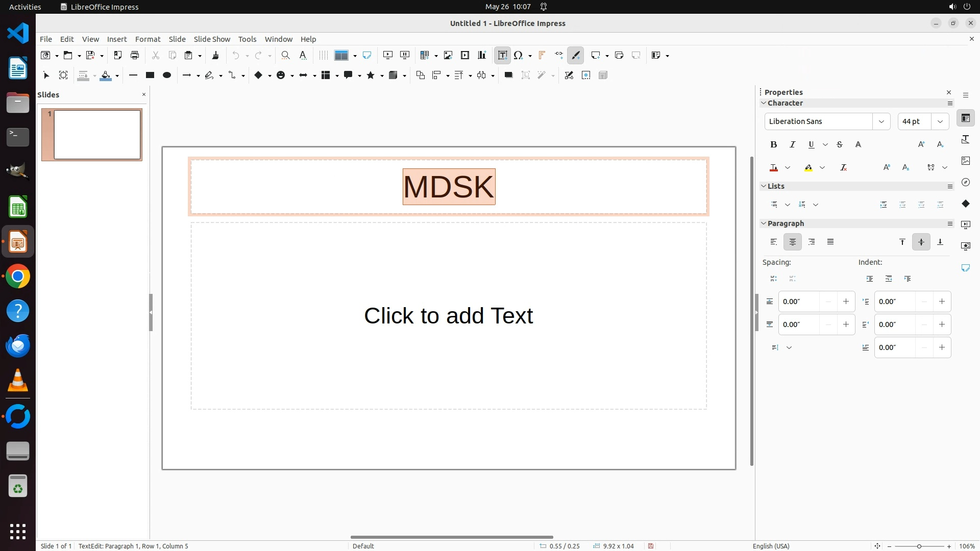
Task: Open the font size dropdown
Action: tap(940, 121)
